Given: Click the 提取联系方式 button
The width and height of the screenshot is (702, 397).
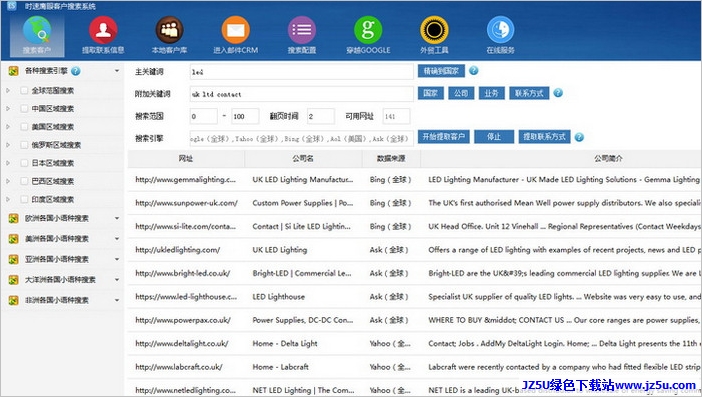Looking at the screenshot, I should pos(544,137).
